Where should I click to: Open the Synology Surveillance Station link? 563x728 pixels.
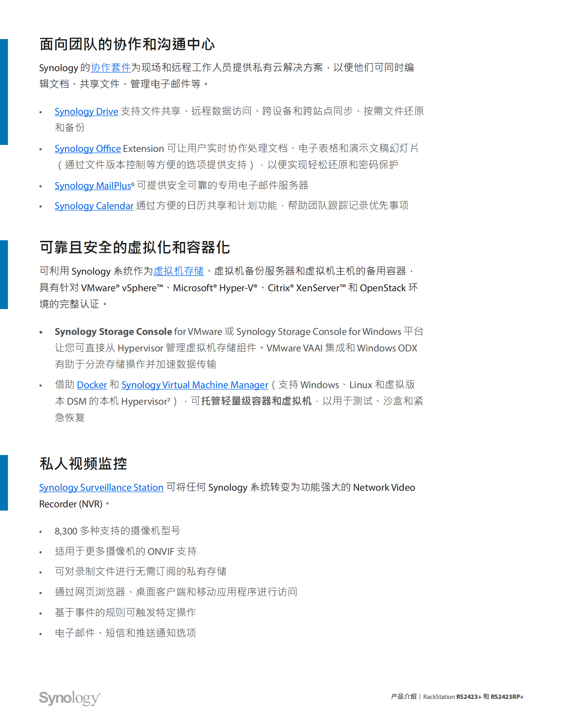[101, 487]
